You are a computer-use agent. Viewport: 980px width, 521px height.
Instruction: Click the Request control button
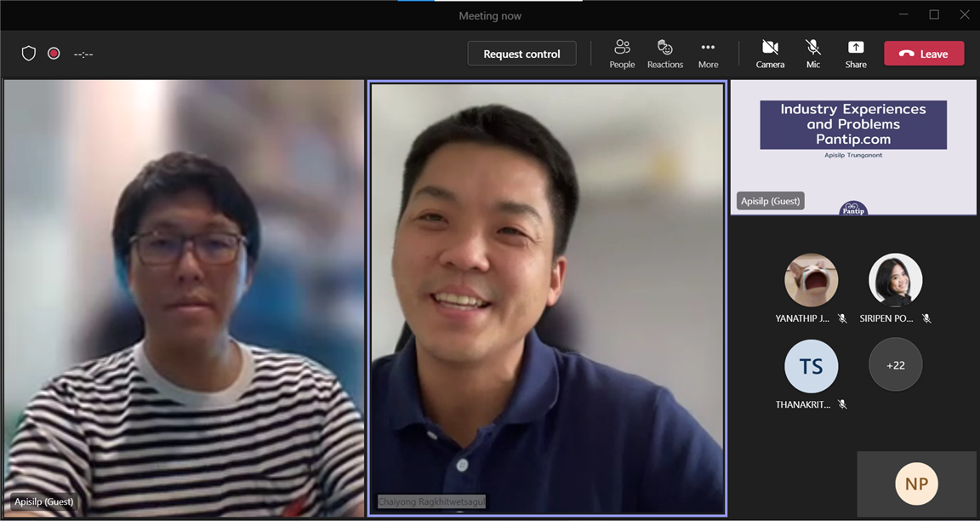(x=521, y=54)
